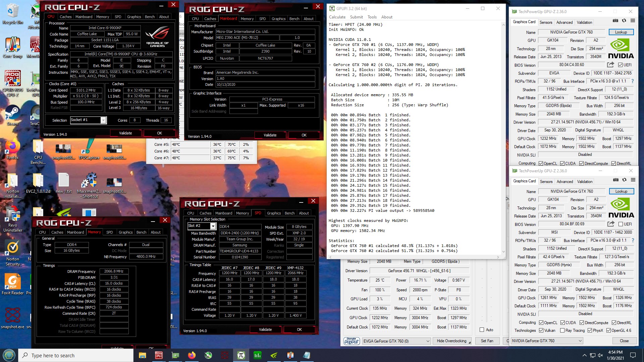
Task: Click ROG CPU-Z icon in taskbar
Action: coord(159,355)
